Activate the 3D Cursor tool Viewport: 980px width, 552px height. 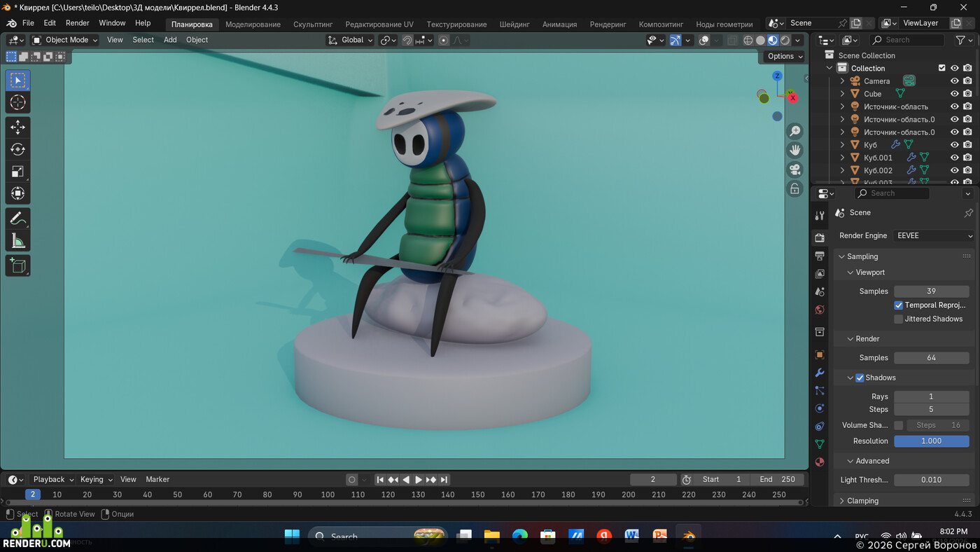18,102
